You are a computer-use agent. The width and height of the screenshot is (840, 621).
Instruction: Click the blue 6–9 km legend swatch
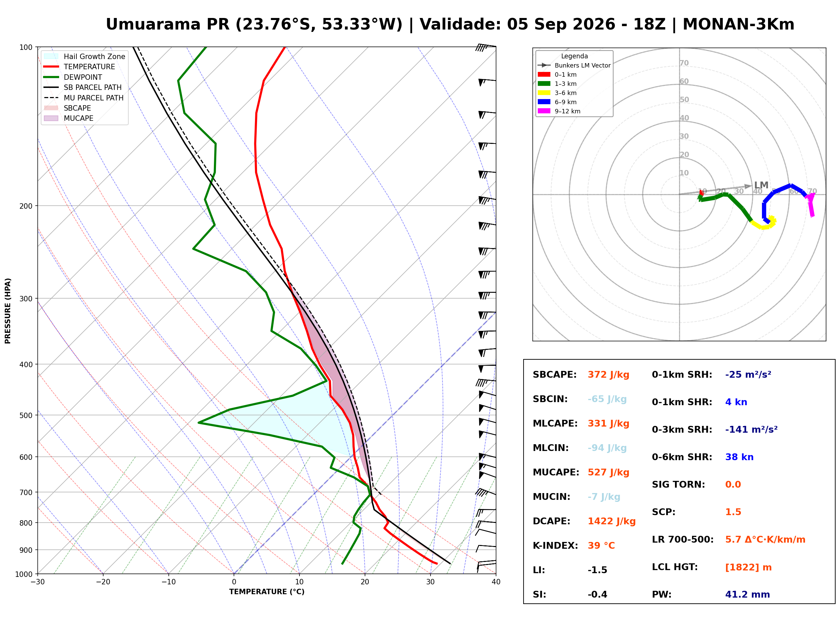pyautogui.click(x=544, y=102)
